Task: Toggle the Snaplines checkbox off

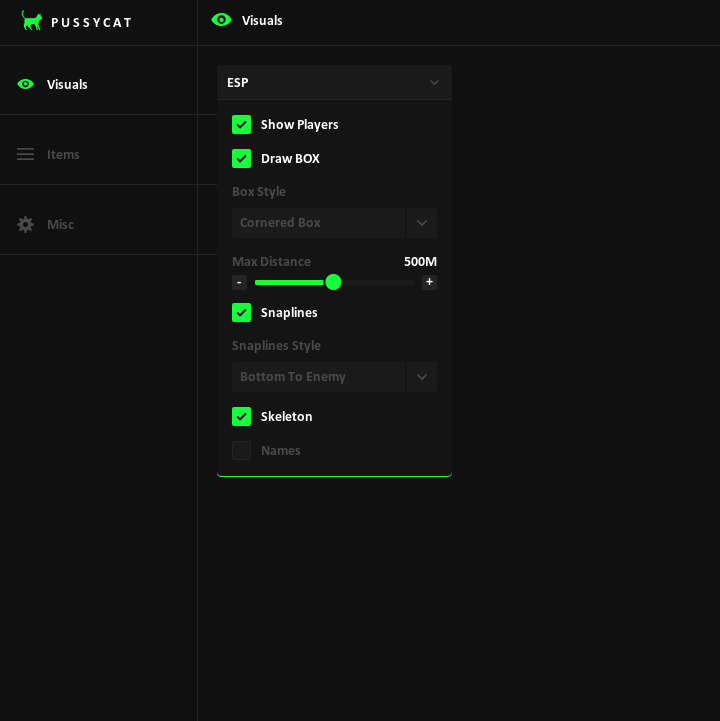Action: (x=242, y=312)
